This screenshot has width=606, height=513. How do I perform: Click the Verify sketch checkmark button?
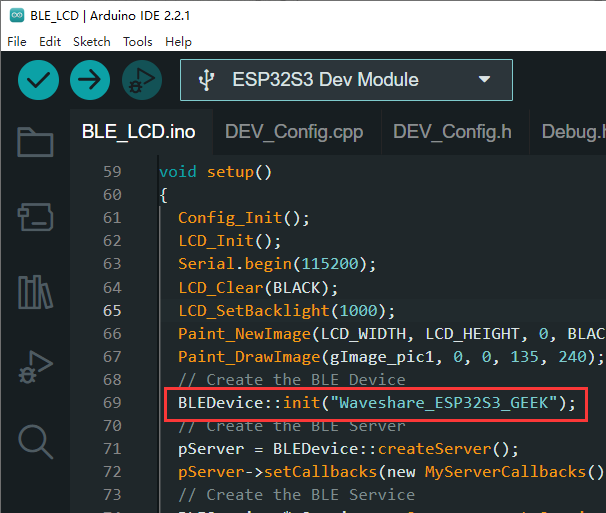(38, 80)
